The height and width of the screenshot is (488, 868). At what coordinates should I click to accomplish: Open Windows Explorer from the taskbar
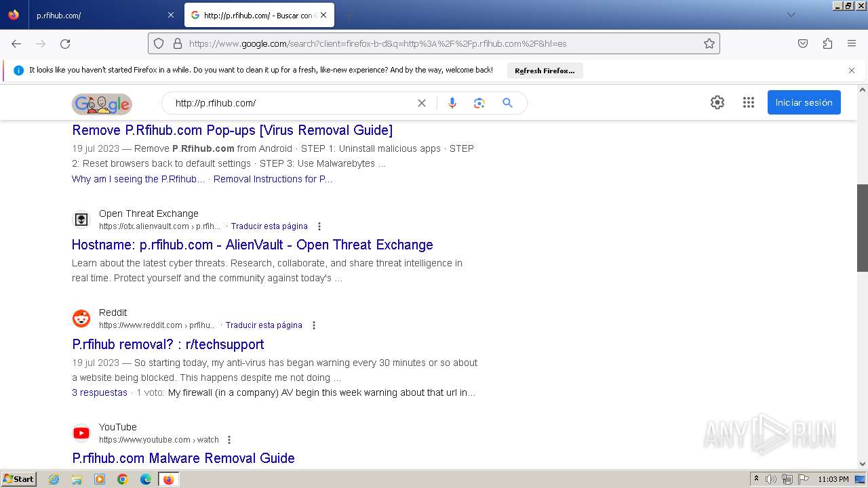77,479
